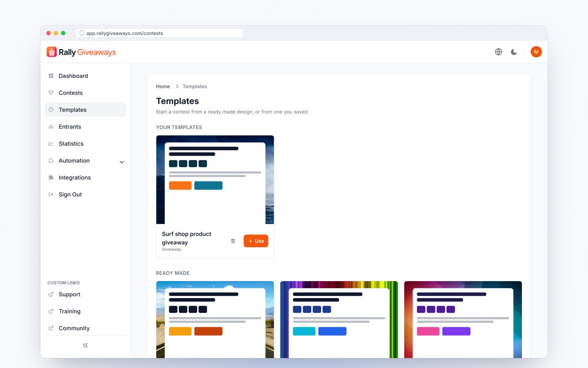
Task: Collapse the sidebar with double chevron
Action: pos(85,345)
